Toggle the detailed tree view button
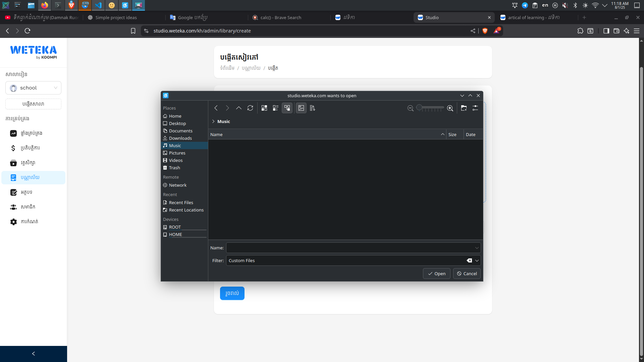Viewport: 644px width, 362px height. [287, 108]
